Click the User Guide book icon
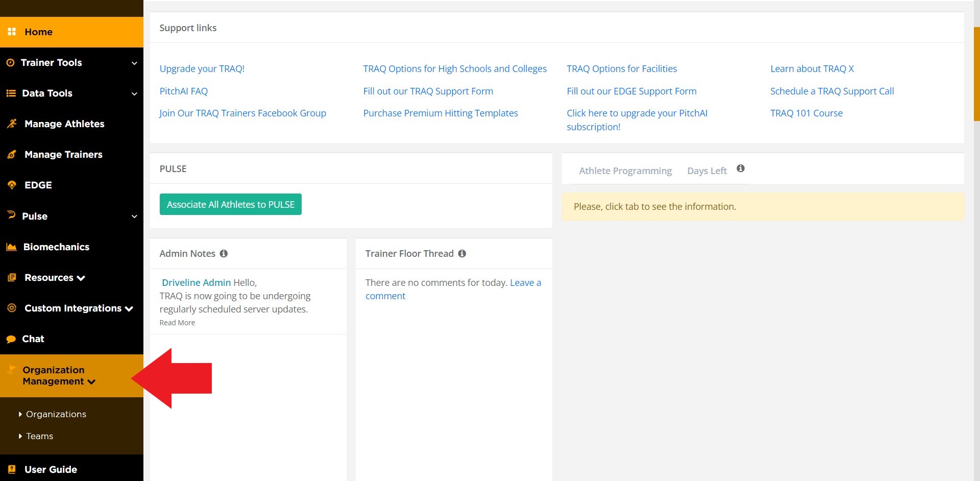Viewport: 980px width, 481px height. point(12,469)
